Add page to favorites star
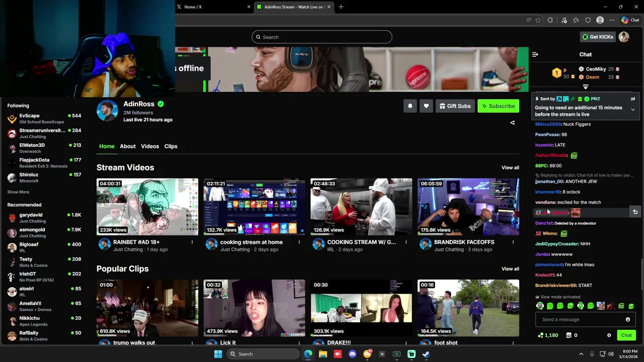The width and height of the screenshot is (644, 362). (x=538, y=21)
